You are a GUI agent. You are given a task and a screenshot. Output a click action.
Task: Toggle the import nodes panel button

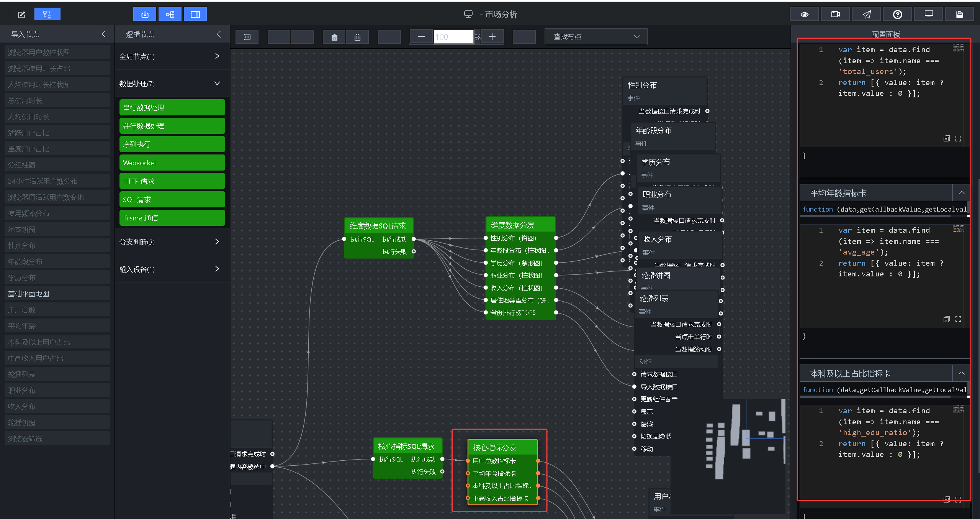145,15
